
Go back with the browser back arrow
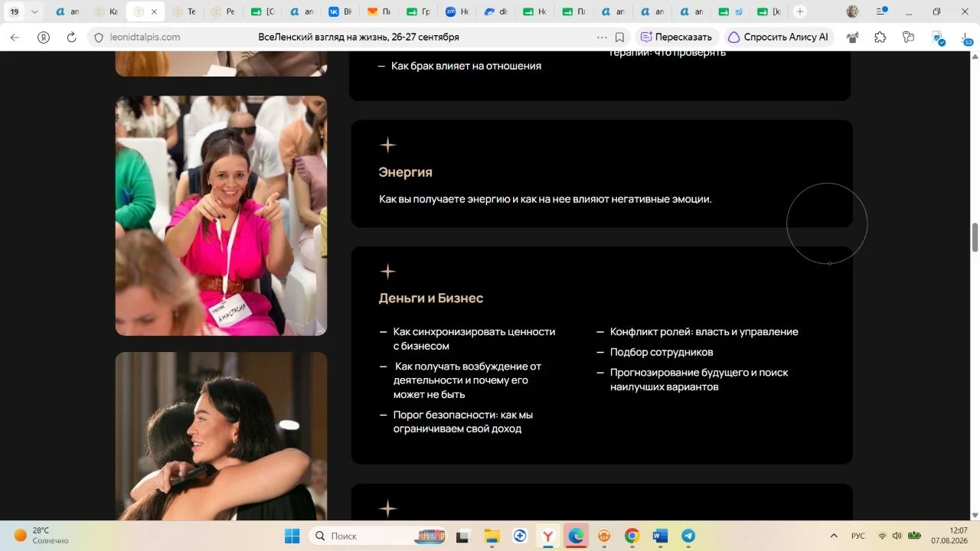(15, 37)
